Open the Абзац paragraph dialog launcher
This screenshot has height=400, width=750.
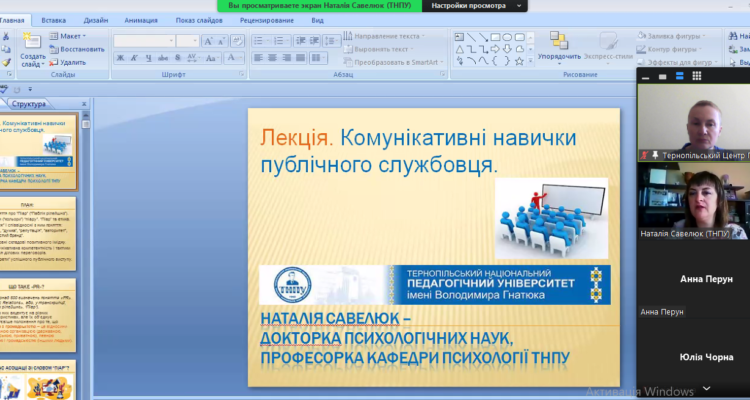(x=442, y=74)
